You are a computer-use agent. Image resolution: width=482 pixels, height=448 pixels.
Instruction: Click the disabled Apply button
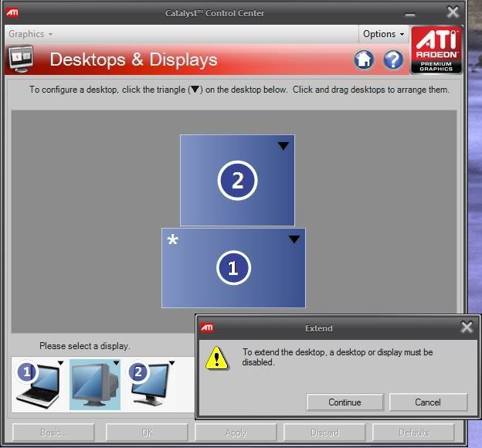236,433
